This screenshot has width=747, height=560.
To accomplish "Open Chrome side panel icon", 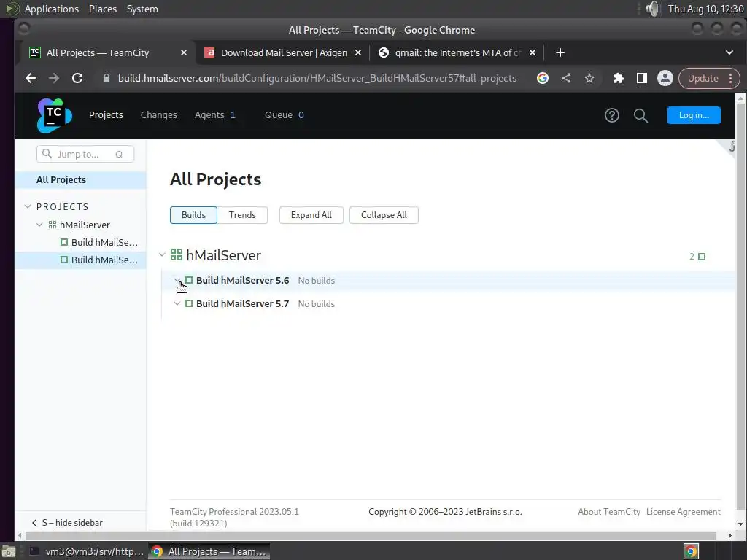I will (642, 78).
